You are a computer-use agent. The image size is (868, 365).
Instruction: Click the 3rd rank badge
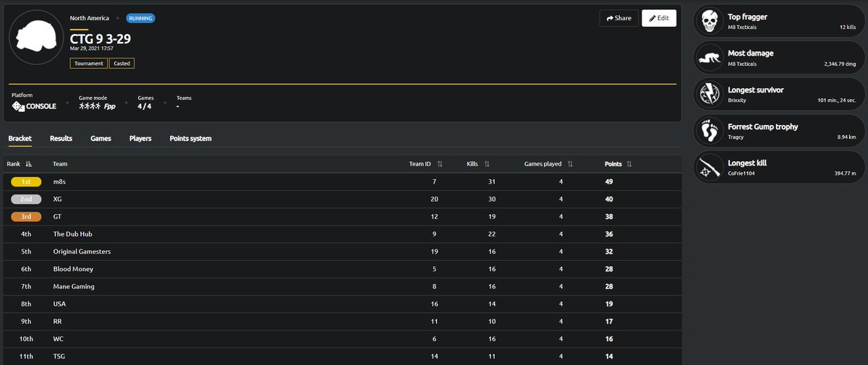27,216
